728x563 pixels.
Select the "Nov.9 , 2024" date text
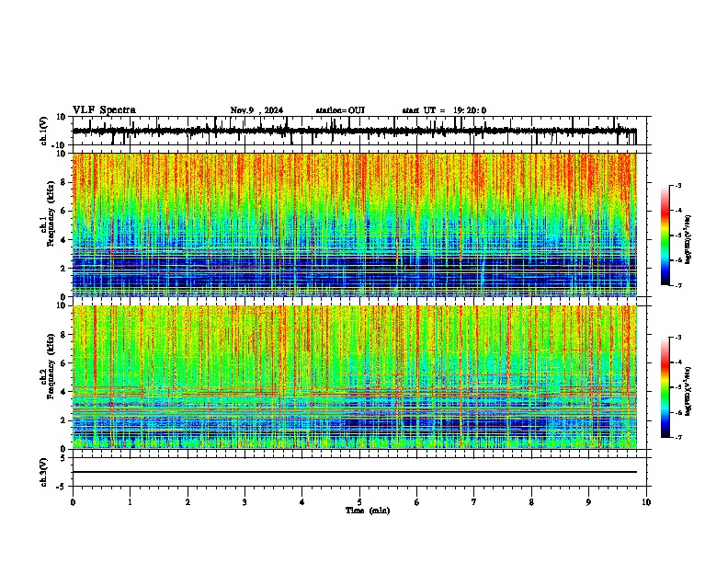256,110
